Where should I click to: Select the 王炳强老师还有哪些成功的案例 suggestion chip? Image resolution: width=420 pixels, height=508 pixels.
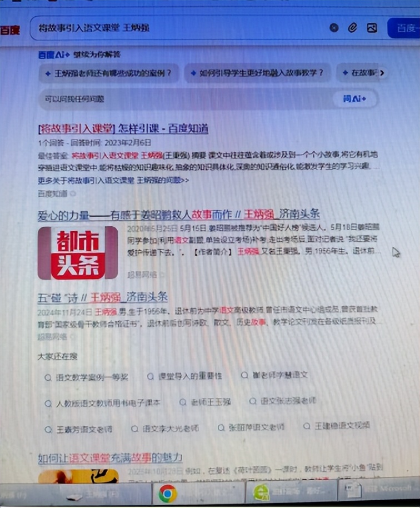point(109,73)
